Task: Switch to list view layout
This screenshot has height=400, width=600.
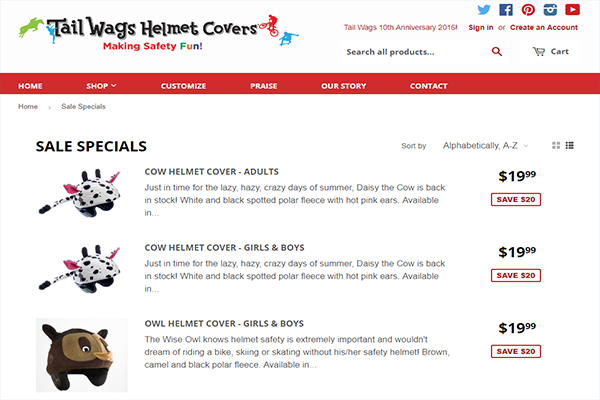Action: click(x=570, y=145)
